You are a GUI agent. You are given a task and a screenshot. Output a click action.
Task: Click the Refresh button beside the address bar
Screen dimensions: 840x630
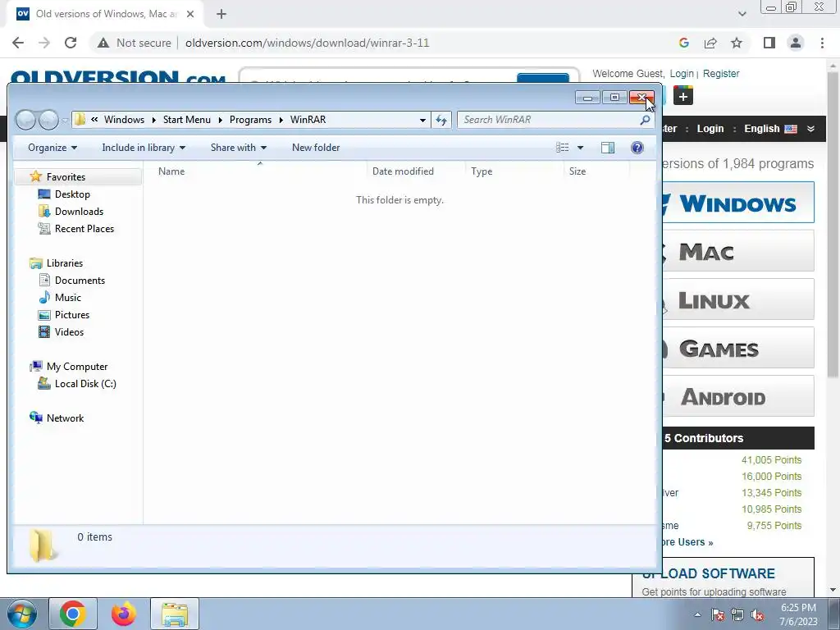pos(441,120)
